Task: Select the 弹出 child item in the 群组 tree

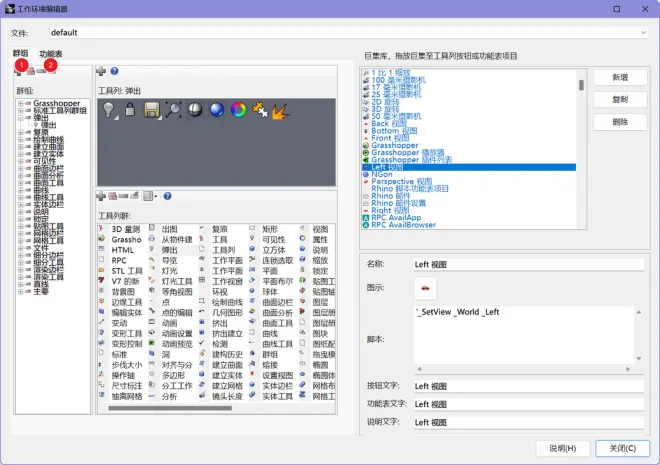Action: (49, 125)
